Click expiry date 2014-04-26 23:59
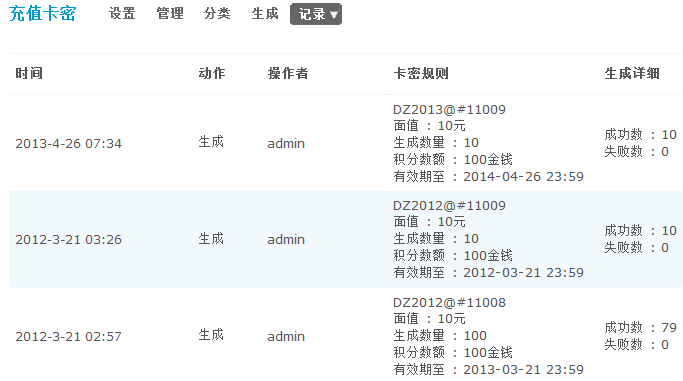683x381 pixels. point(523,176)
